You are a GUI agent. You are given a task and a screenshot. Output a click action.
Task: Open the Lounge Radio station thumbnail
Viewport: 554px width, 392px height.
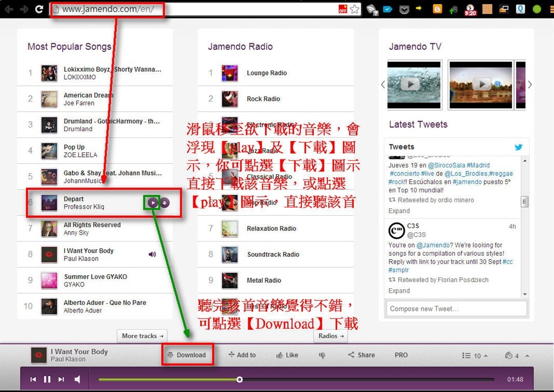pos(229,73)
